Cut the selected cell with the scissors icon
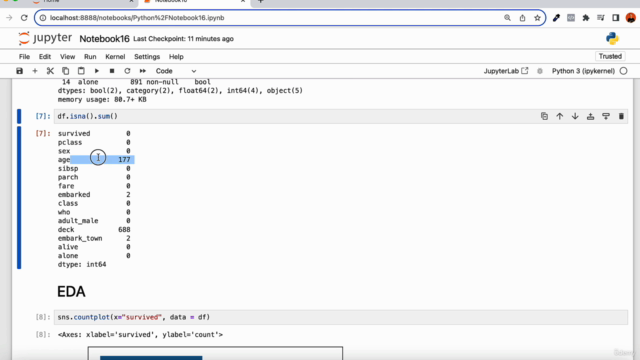The height and width of the screenshot is (360, 640). 50,71
